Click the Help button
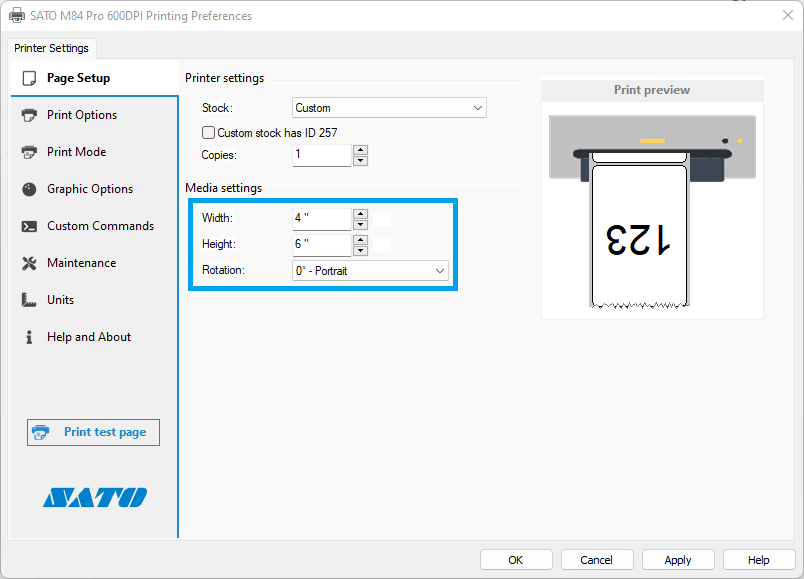The height and width of the screenshot is (579, 804). click(759, 560)
